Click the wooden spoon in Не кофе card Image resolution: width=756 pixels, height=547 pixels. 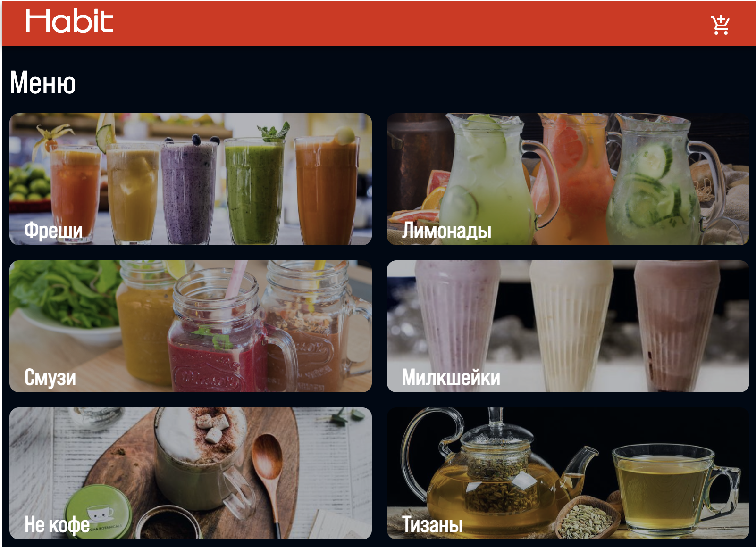[x=269, y=476]
